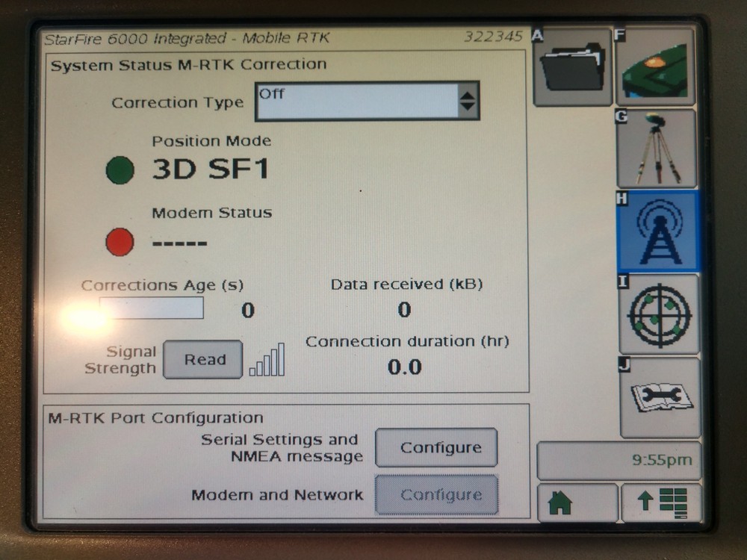This screenshot has width=747, height=560.
Task: Click the Corrections Age (s) label
Action: point(162,285)
